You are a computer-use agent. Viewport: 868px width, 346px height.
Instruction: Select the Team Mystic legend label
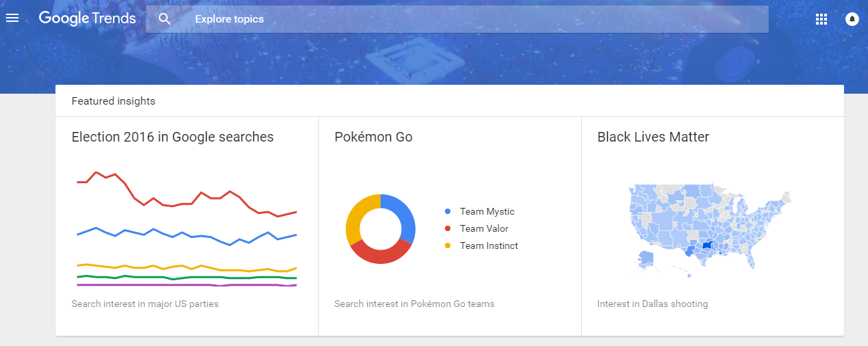tap(487, 212)
